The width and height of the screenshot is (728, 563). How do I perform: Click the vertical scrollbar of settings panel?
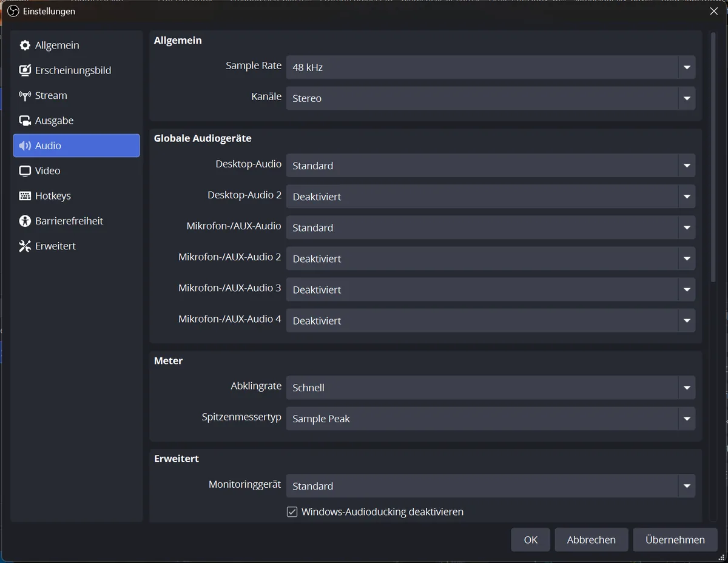coord(713,157)
